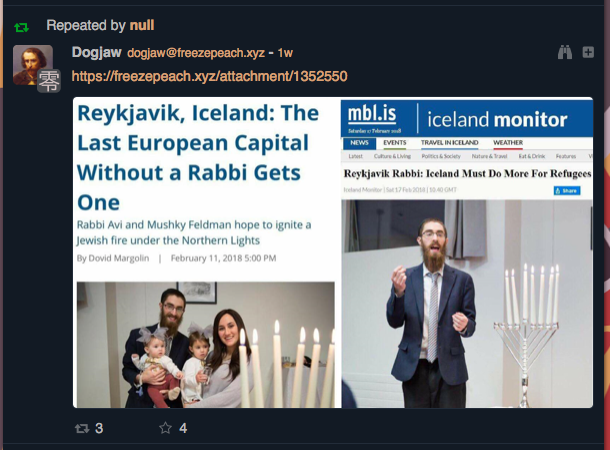Click the blue Share button in the article image
Image resolution: width=610 pixels, height=450 pixels.
[567, 191]
